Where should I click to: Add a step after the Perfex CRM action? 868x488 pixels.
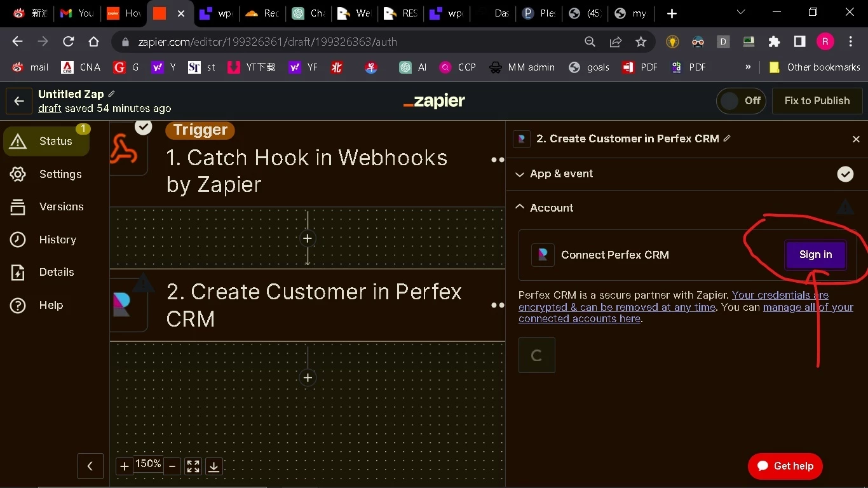(x=308, y=377)
